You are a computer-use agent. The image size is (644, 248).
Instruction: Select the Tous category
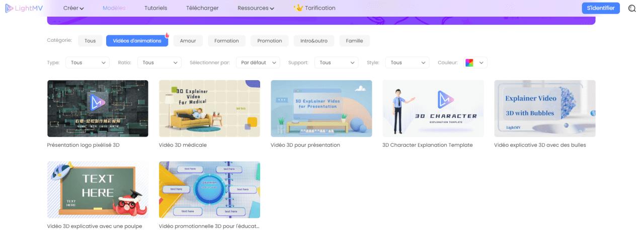[x=90, y=41]
